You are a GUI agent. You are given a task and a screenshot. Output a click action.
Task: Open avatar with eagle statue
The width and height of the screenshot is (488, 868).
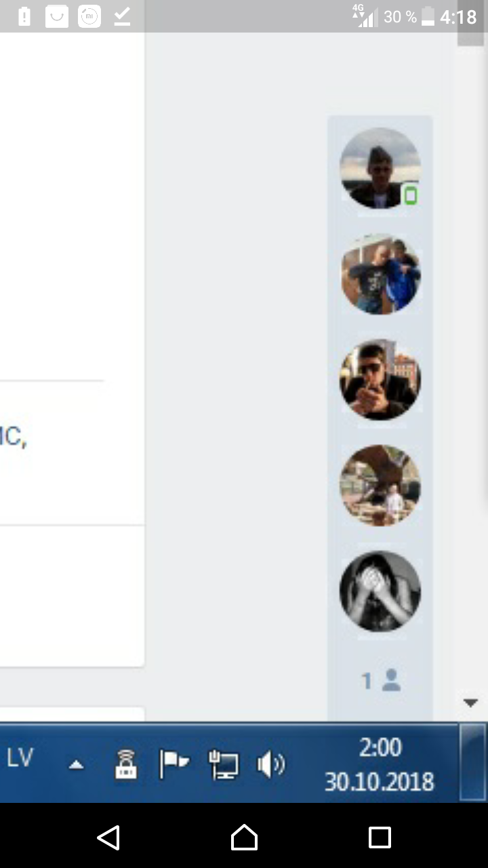point(380,486)
